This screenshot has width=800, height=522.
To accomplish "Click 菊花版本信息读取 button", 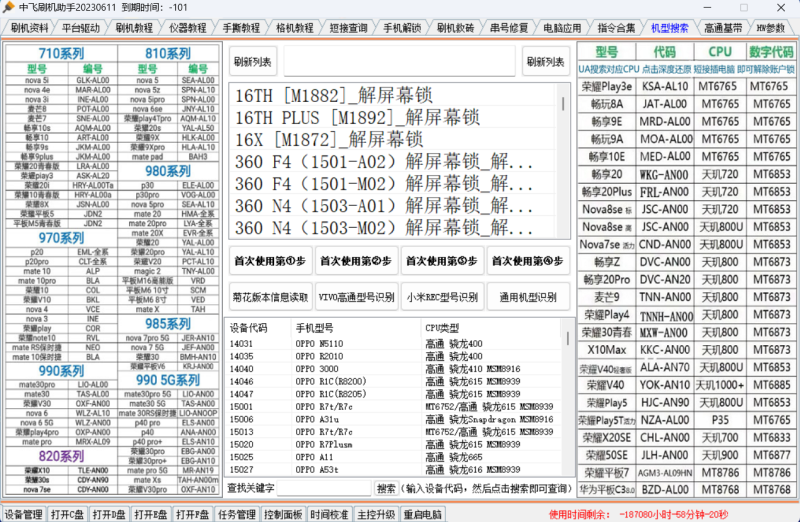I will (270, 297).
